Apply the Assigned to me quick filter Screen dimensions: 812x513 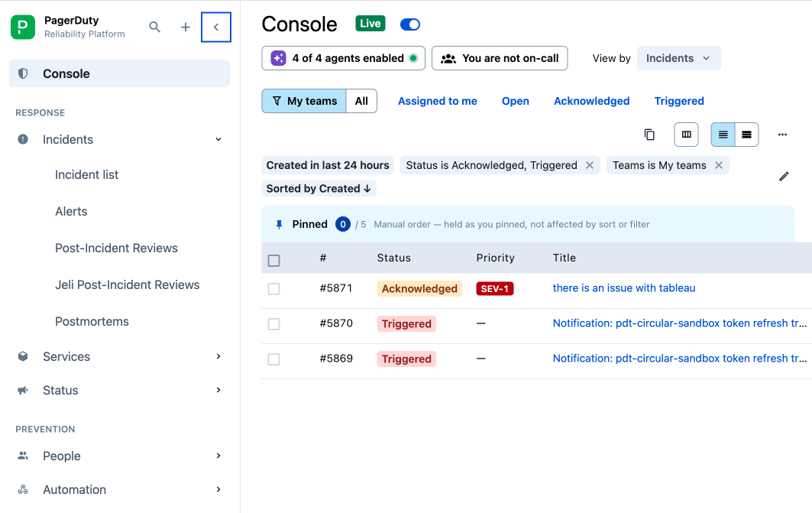point(438,101)
